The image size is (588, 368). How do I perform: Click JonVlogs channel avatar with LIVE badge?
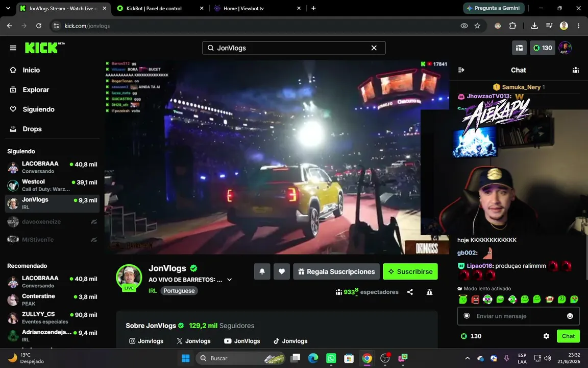pyautogui.click(x=129, y=278)
